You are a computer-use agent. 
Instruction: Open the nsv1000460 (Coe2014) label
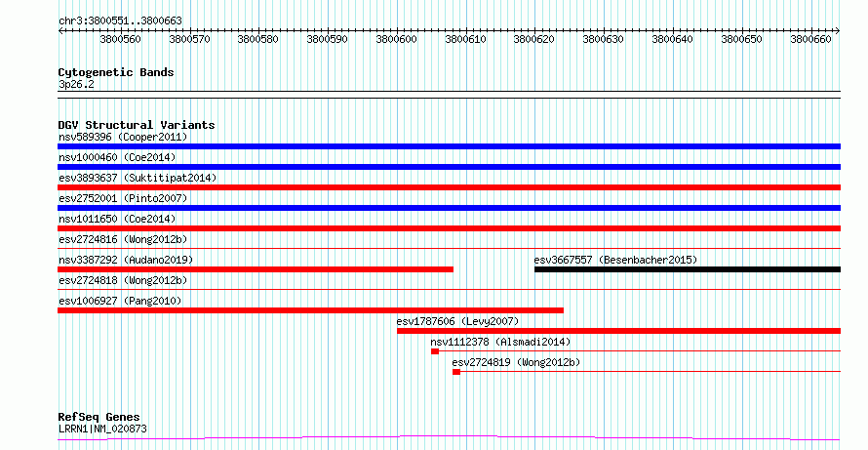(x=117, y=157)
